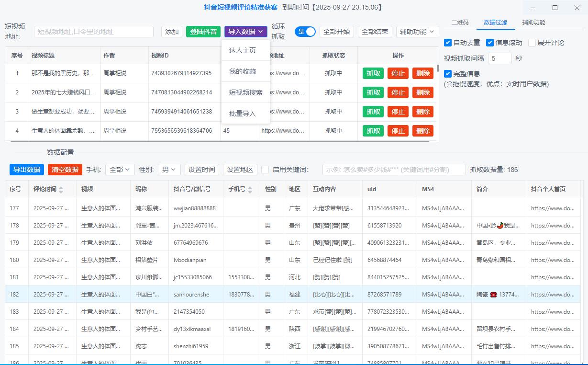Stop scraping video row 3
This screenshot has width=588, height=365.
click(x=398, y=112)
